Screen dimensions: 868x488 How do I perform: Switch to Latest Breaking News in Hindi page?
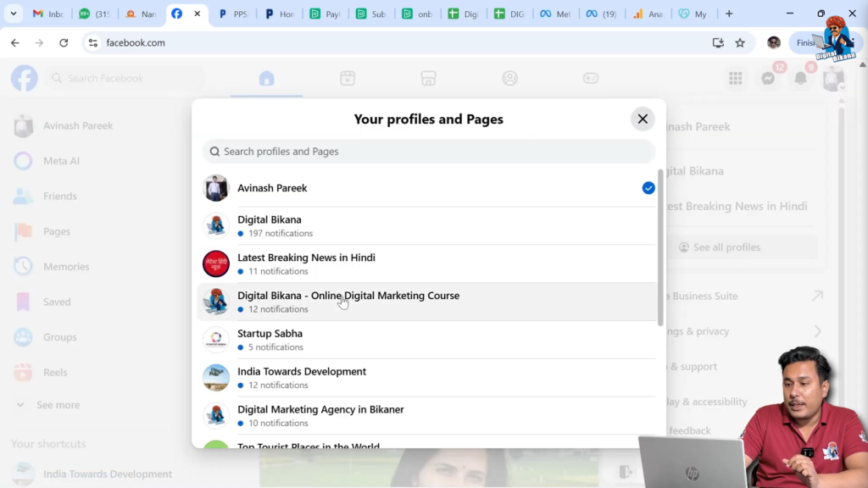pos(428,264)
